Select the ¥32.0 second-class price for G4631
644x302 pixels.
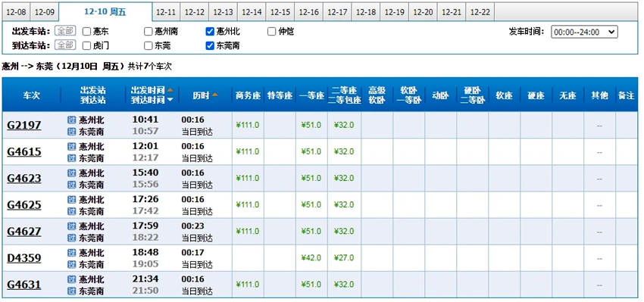click(x=344, y=285)
